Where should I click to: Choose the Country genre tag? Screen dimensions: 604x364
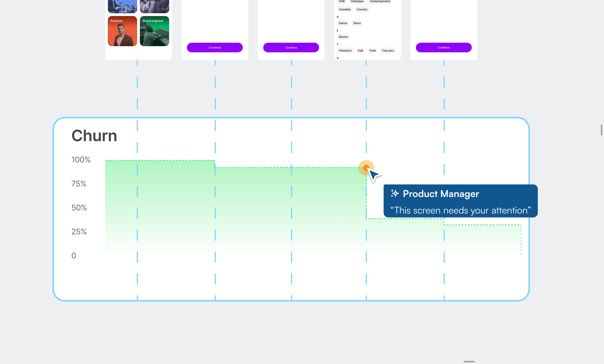[x=362, y=10]
